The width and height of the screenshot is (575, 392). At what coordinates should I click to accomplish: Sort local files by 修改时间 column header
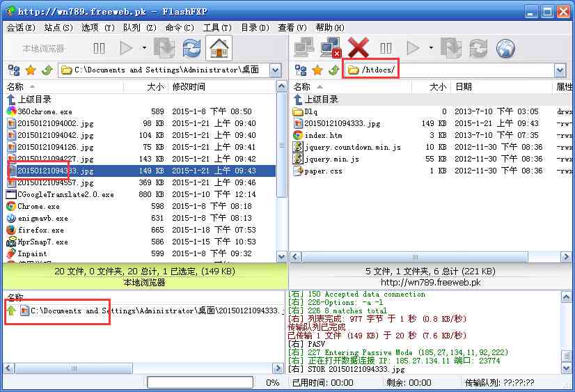click(x=189, y=87)
